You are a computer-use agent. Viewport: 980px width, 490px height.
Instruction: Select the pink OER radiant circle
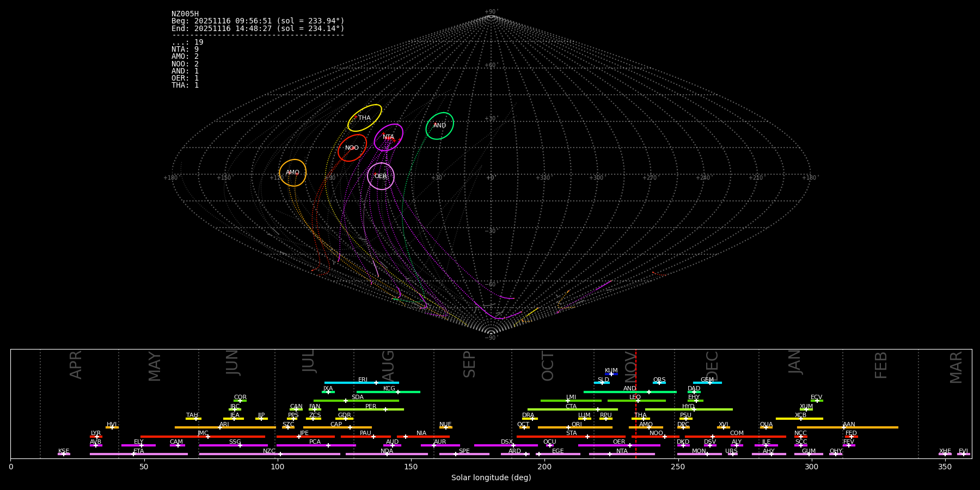coord(381,176)
